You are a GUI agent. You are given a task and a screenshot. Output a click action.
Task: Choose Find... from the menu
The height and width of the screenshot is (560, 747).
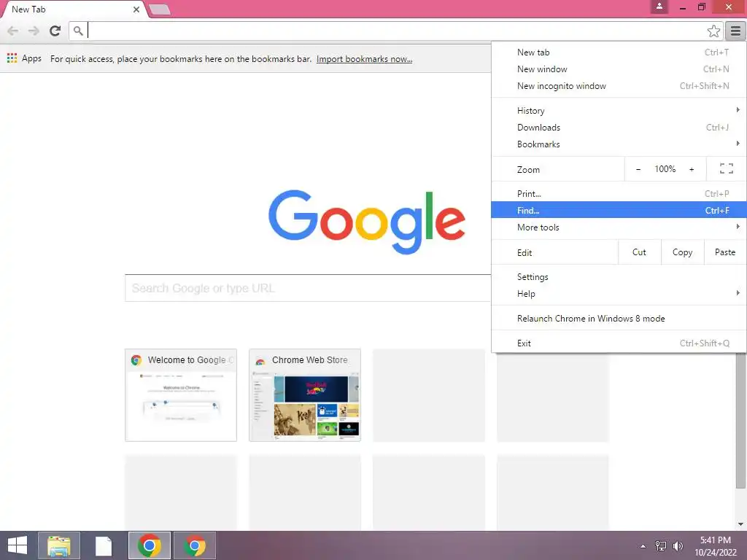click(x=619, y=210)
